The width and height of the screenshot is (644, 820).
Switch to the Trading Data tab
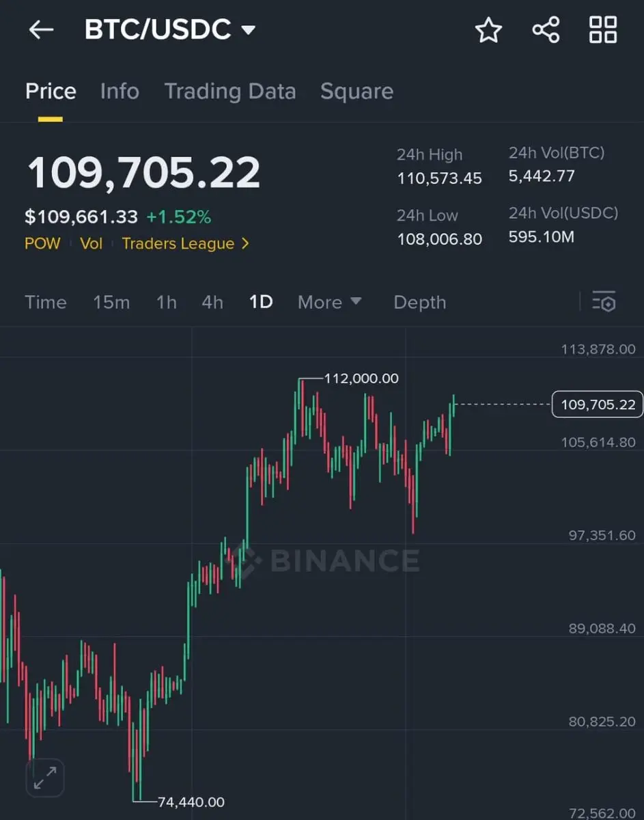click(x=230, y=92)
